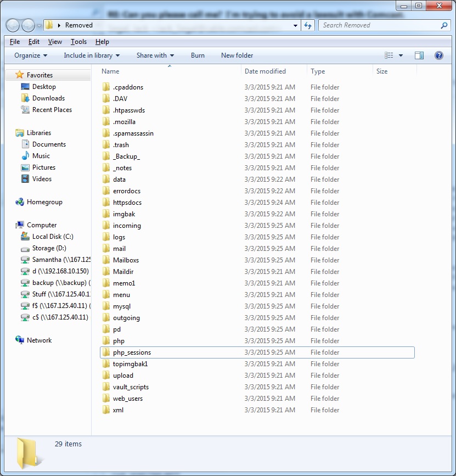Select the web_users folder
This screenshot has height=476, width=456.
(128, 399)
